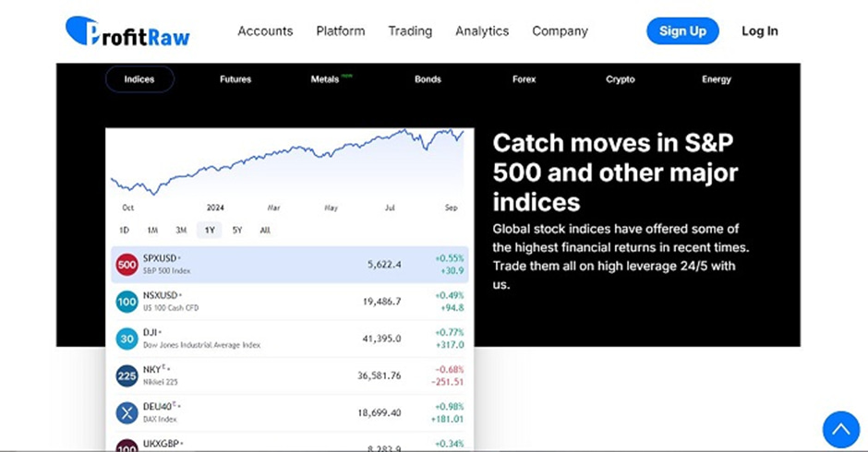Image resolution: width=868 pixels, height=452 pixels.
Task: Switch to the Futures tab
Action: (235, 79)
